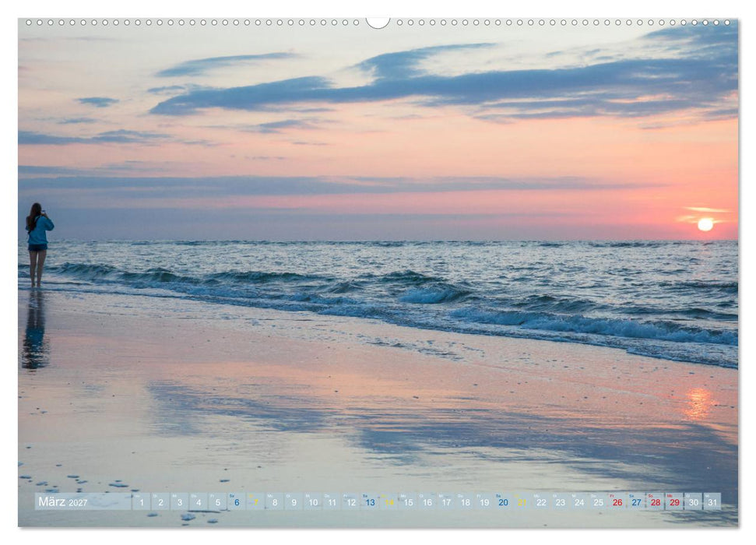756x545 pixels.
Task: Select day 15 in the calendar strip
Action: click(408, 501)
